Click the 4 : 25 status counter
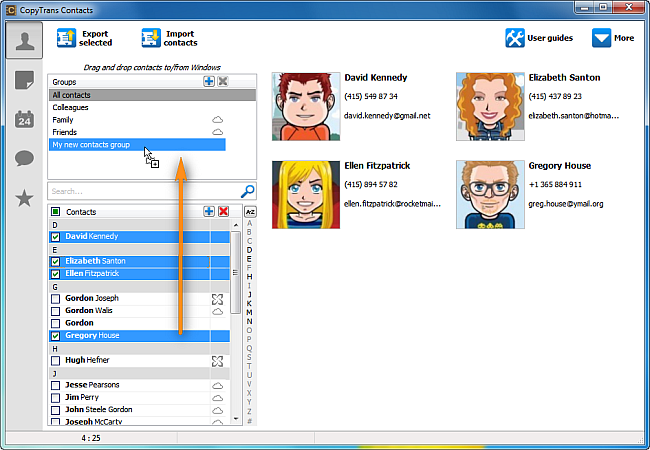Screen dimensions: 650x450 (x=91, y=438)
